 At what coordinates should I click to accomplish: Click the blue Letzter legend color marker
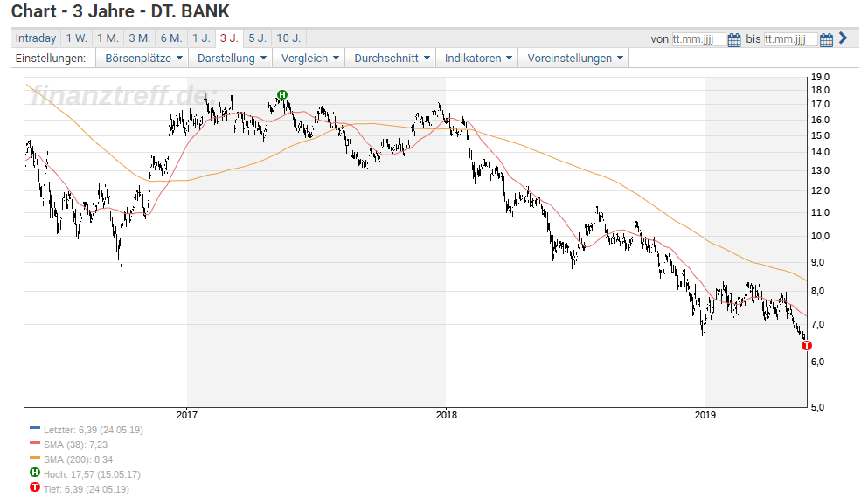coord(35,428)
